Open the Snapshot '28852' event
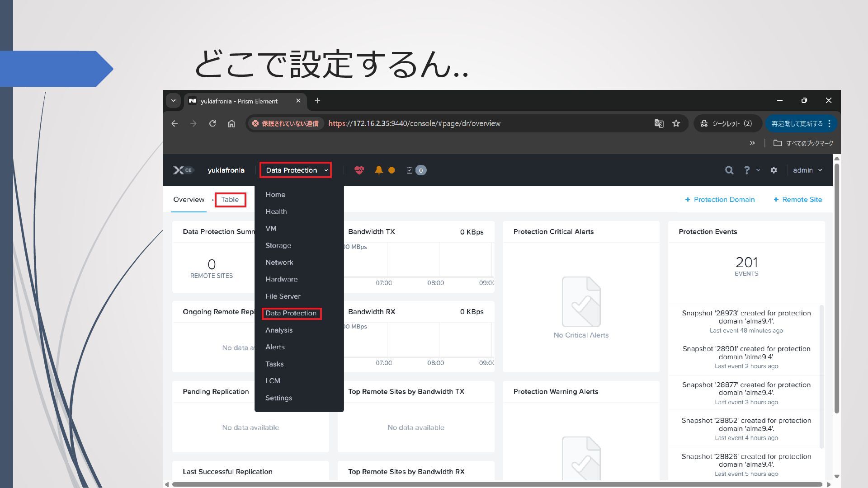868x488 pixels. [x=746, y=429]
